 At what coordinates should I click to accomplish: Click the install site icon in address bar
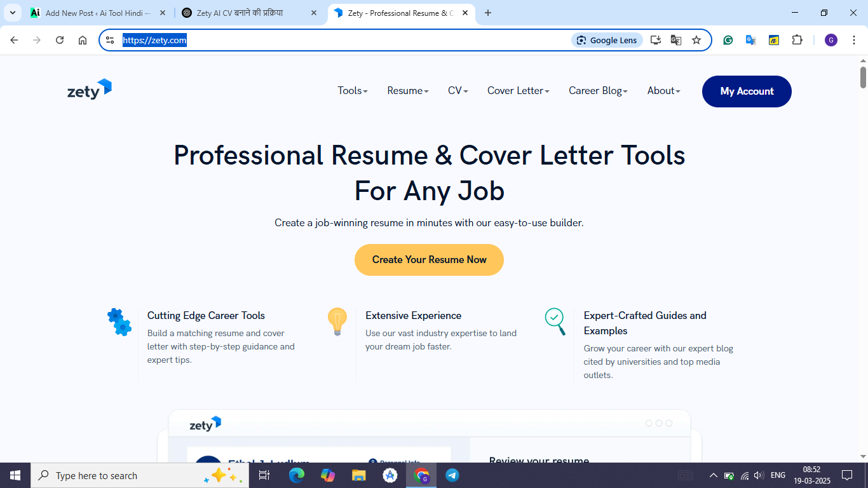click(x=655, y=40)
